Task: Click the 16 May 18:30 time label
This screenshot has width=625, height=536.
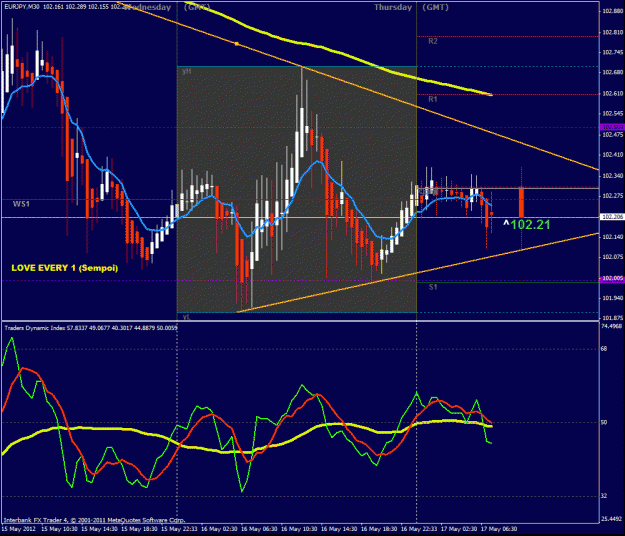Action: (379, 529)
